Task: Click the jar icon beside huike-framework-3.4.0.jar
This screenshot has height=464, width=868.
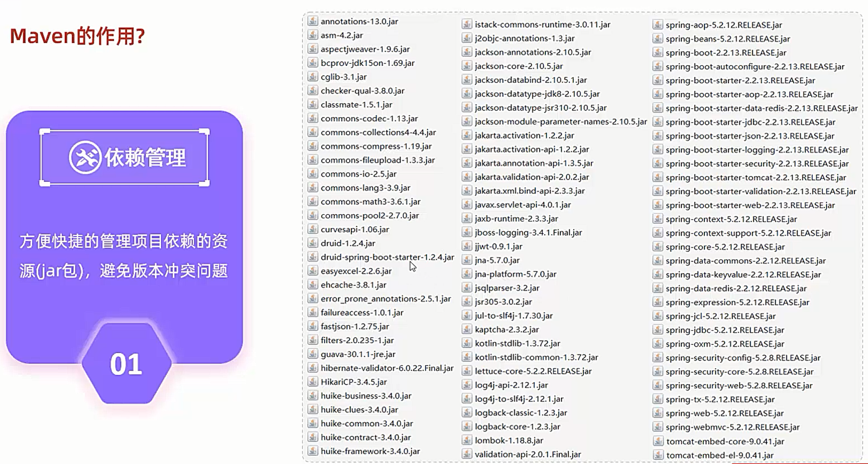Action: (x=313, y=451)
